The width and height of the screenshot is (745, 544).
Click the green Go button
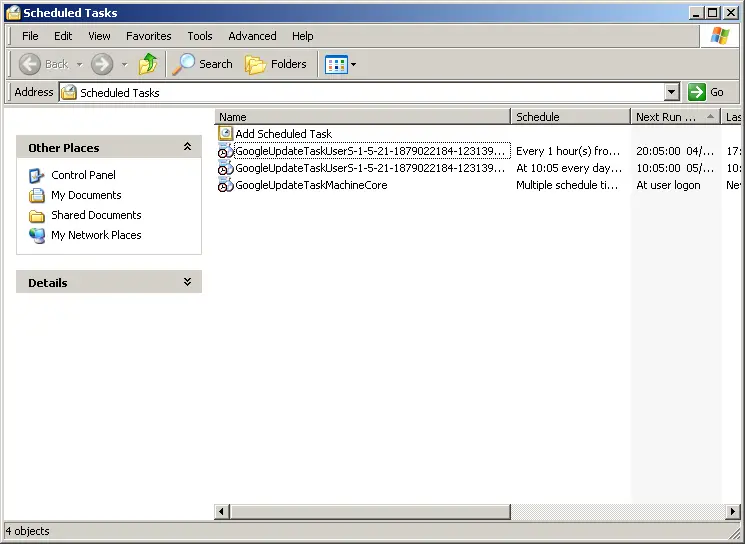tap(707, 92)
